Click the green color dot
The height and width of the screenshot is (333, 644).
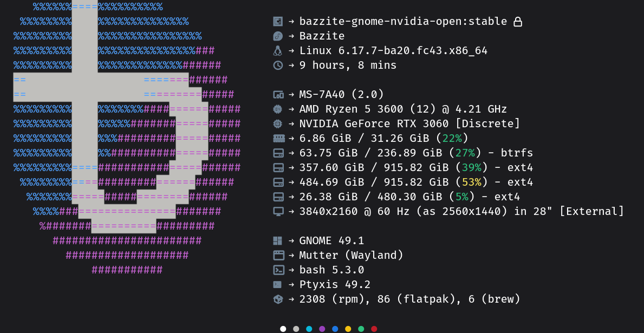(361, 329)
